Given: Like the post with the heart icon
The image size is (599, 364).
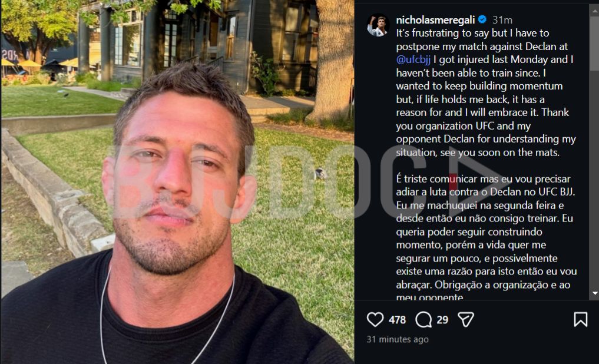Looking at the screenshot, I should pos(375,319).
